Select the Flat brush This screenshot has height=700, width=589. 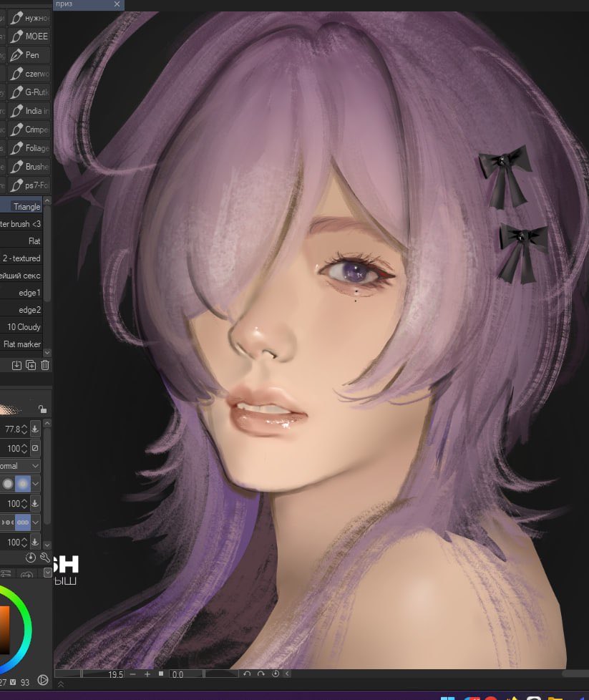click(21, 241)
